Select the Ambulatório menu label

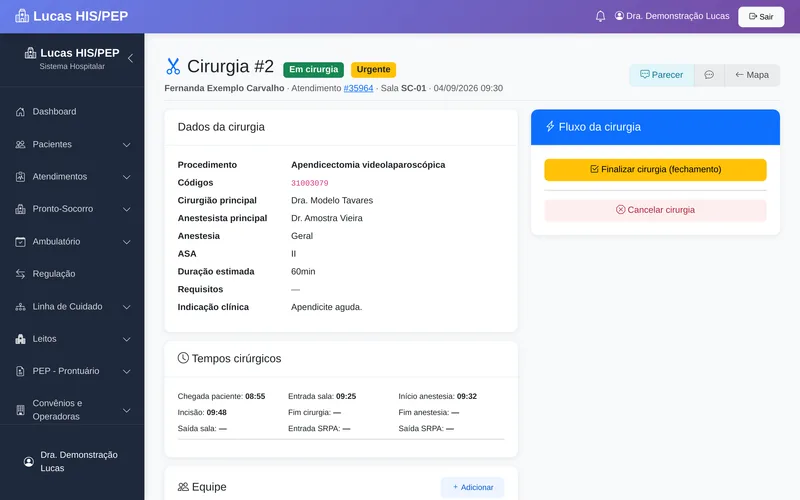tap(56, 242)
